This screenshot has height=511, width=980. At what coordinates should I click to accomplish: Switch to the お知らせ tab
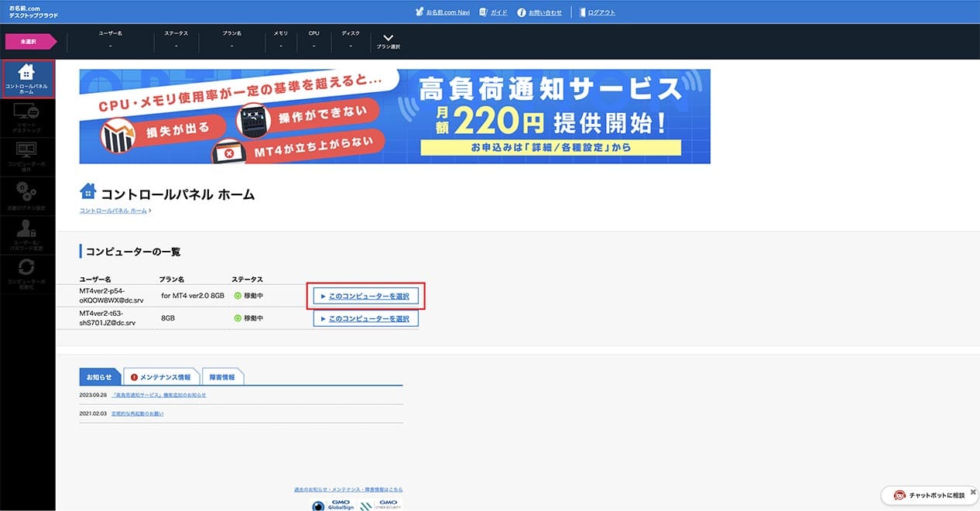100,377
